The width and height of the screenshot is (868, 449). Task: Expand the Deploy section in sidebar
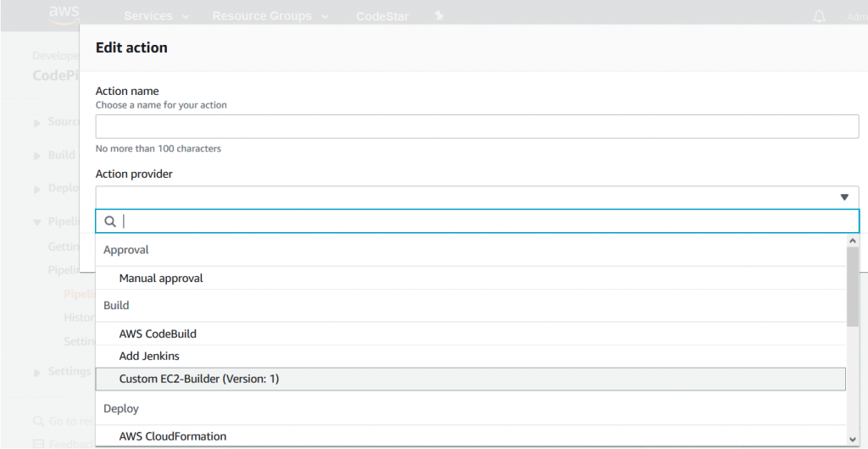[37, 189]
